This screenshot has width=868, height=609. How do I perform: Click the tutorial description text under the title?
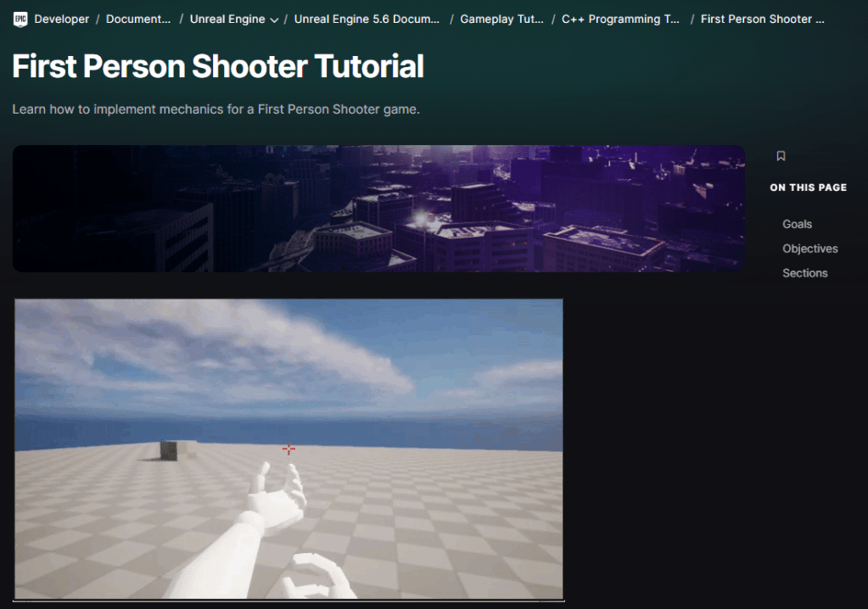point(216,109)
